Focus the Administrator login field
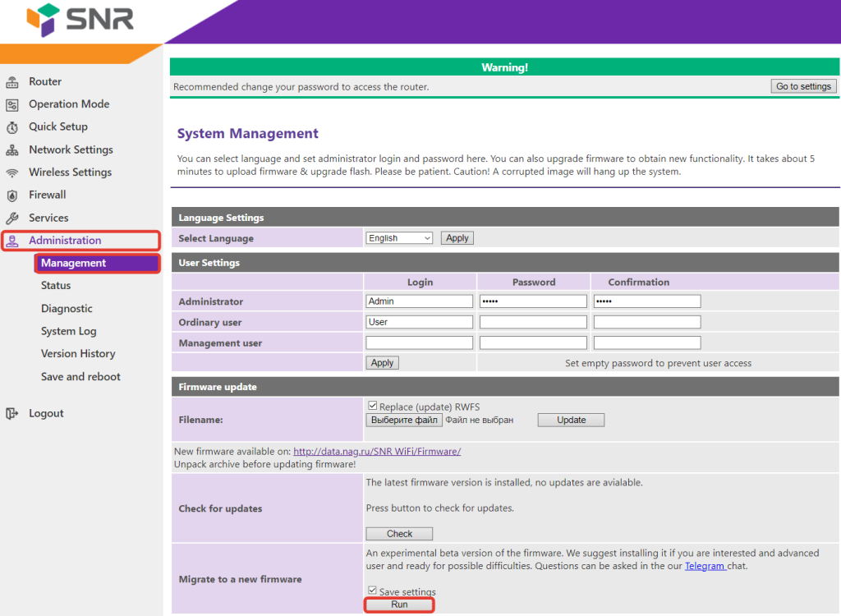The height and width of the screenshot is (616, 841). click(x=420, y=301)
